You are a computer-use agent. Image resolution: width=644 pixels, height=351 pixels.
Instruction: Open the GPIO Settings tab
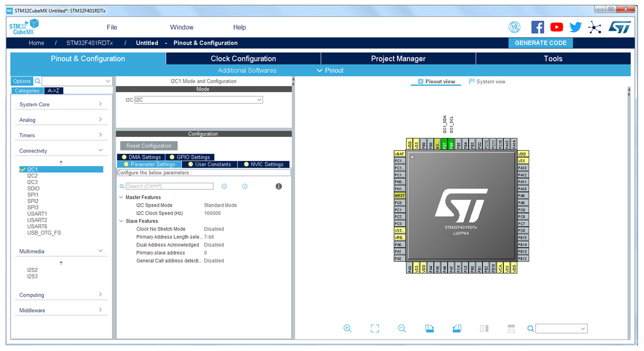pyautogui.click(x=190, y=157)
